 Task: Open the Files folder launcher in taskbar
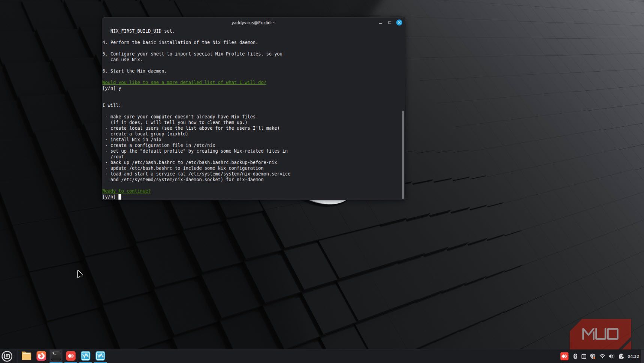coord(26,356)
